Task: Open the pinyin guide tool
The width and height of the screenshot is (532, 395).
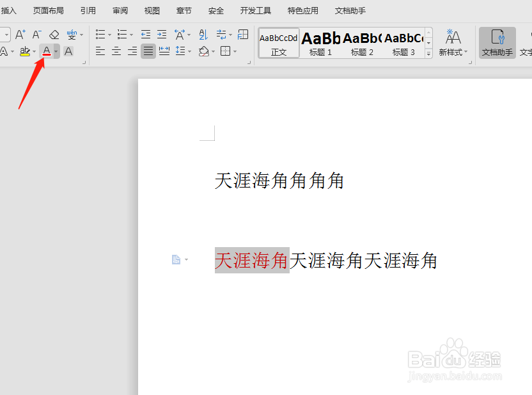Action: tap(71, 34)
